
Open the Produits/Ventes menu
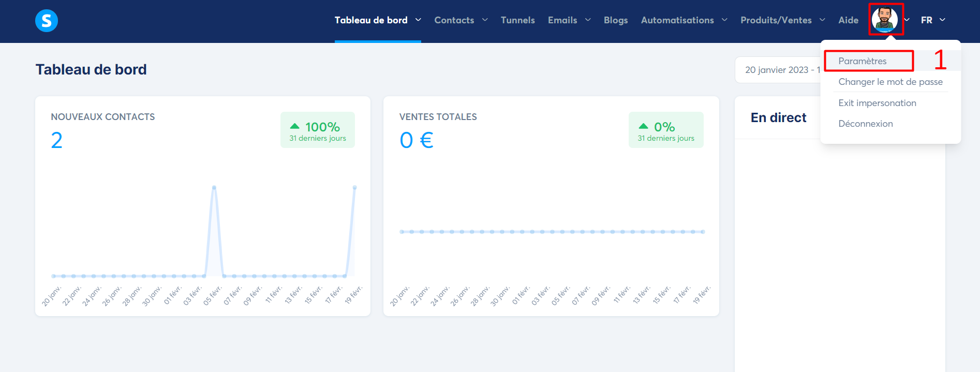coord(776,20)
